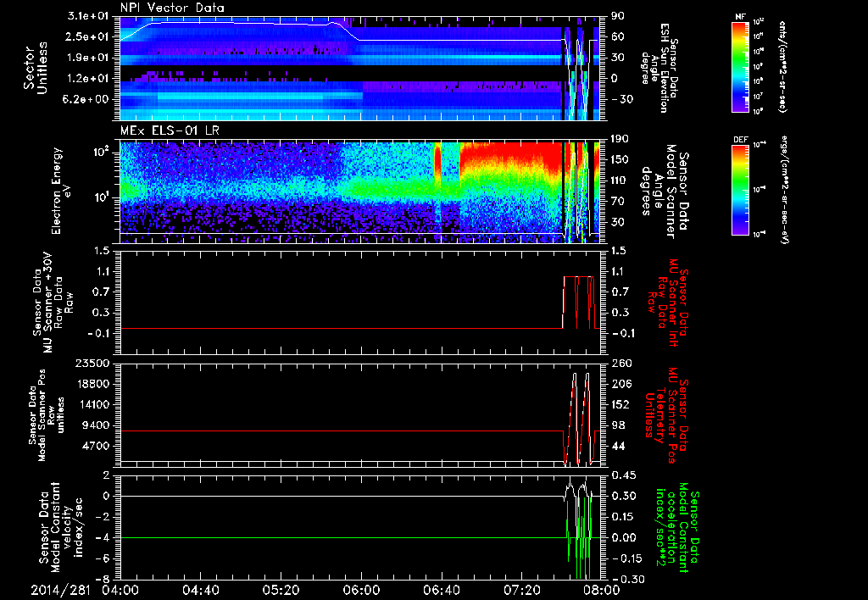This screenshot has height=600, width=868.
Task: Click the '-6' velocity axis value
Action: pos(103,558)
